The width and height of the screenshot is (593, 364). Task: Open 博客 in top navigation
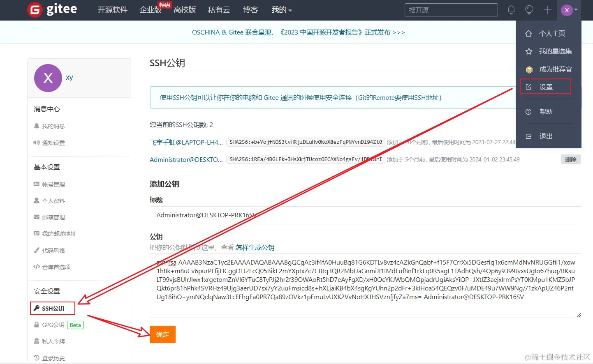(250, 10)
